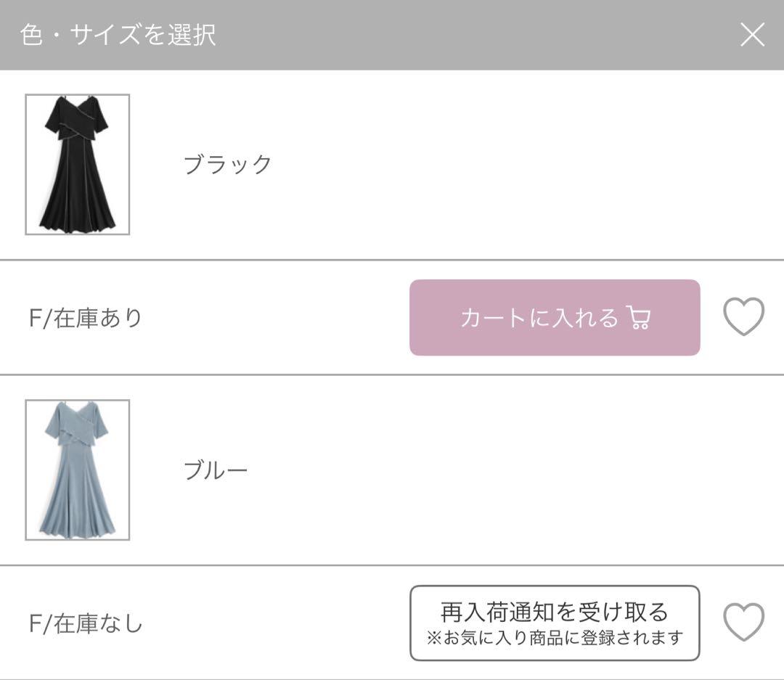Select the ブルー color name
This screenshot has width=784, height=680.
click(x=216, y=470)
